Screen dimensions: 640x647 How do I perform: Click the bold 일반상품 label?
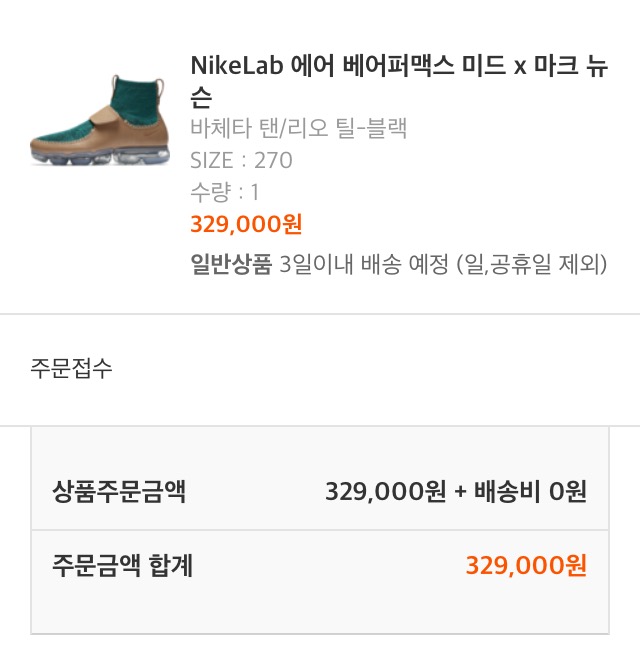click(231, 265)
